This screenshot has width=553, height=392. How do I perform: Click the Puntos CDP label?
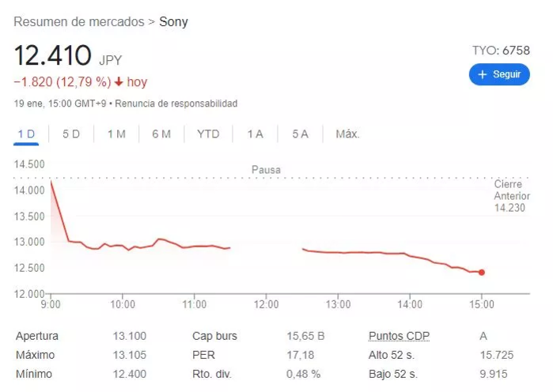(400, 336)
